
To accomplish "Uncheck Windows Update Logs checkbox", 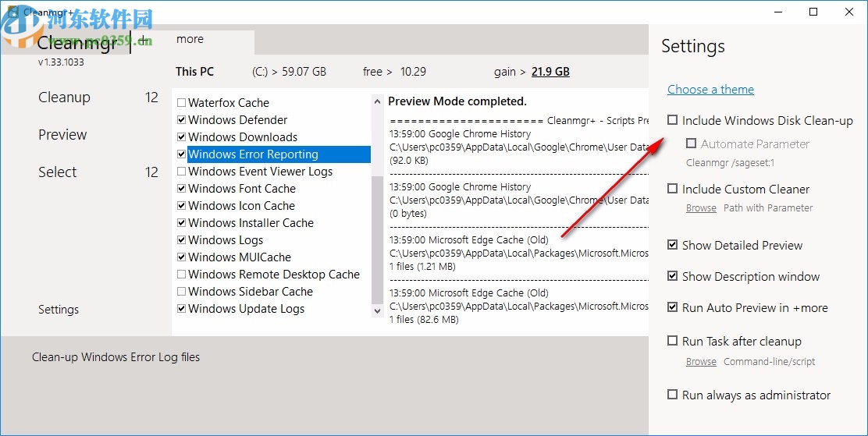I will pyautogui.click(x=181, y=309).
